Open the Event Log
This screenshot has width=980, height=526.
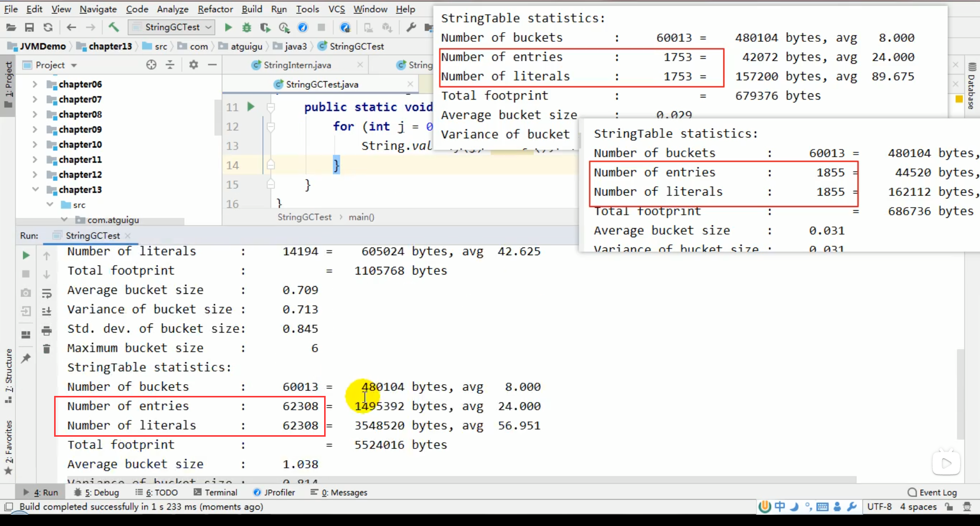click(x=932, y=492)
